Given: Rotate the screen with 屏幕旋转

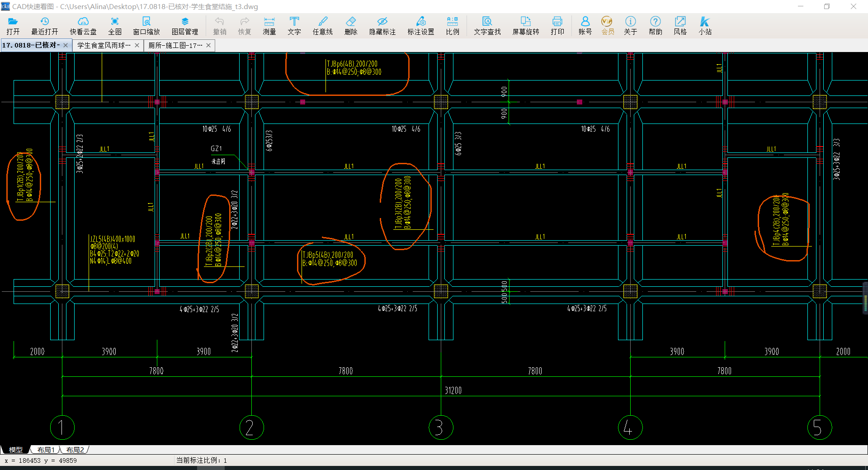Looking at the screenshot, I should [526, 26].
